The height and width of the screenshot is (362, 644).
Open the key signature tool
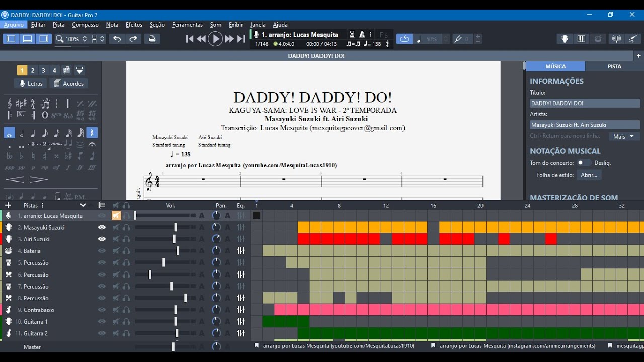tap(21, 104)
